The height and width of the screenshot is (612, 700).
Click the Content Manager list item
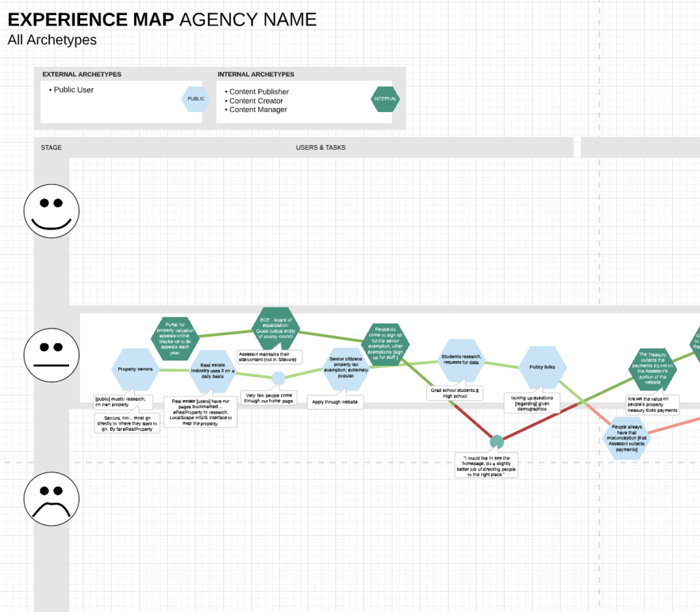tap(258, 109)
